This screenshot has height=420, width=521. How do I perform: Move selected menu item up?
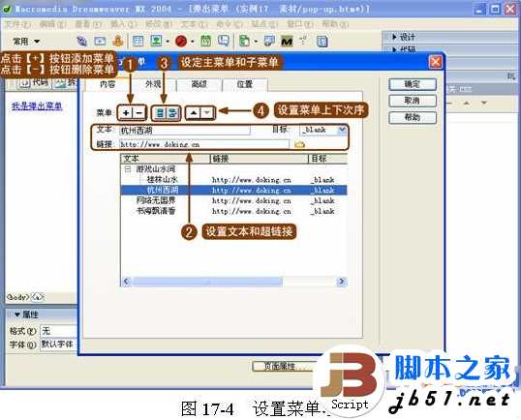pos(194,113)
